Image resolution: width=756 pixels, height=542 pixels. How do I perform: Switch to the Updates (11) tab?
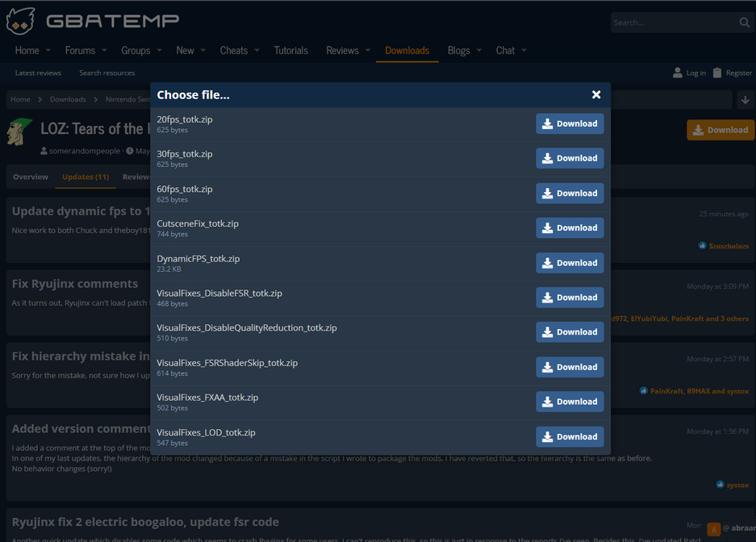pos(86,177)
